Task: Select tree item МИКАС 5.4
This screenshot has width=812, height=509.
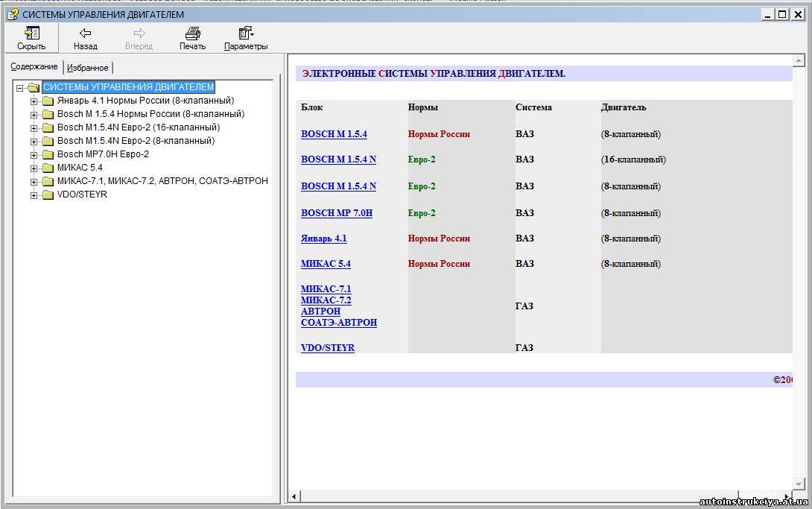Action: (80, 168)
